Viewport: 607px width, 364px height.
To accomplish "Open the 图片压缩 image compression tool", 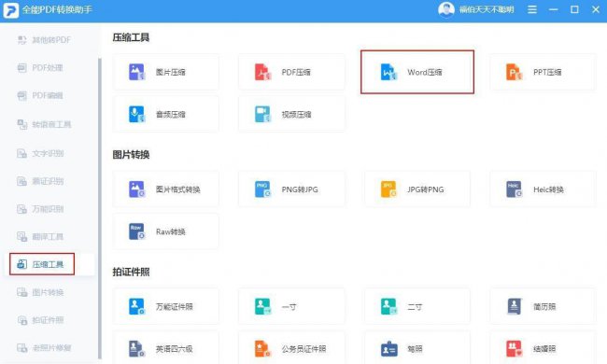I will pyautogui.click(x=165, y=72).
